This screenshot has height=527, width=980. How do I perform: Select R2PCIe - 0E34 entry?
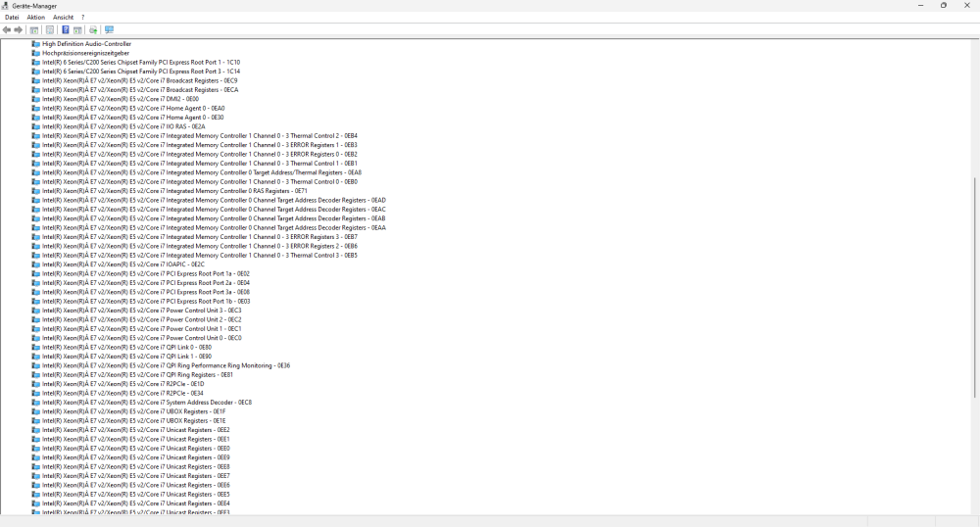(122, 394)
